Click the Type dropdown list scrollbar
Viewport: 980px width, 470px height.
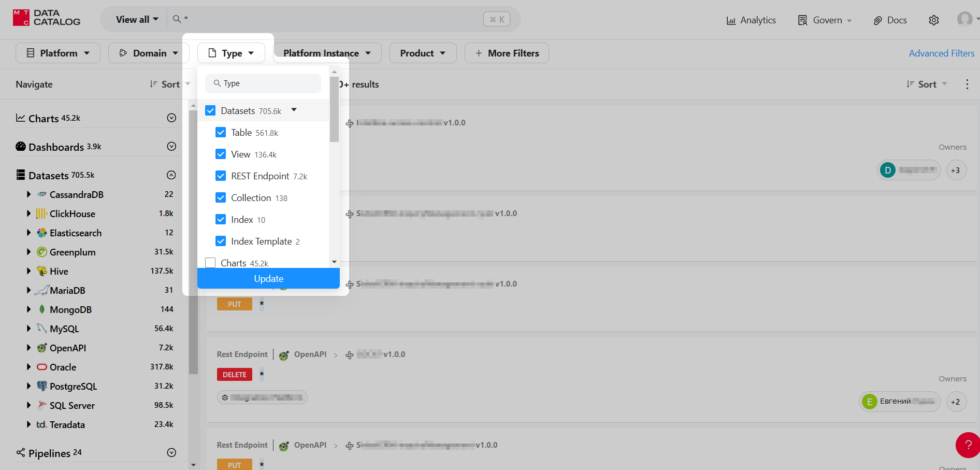pos(334,109)
